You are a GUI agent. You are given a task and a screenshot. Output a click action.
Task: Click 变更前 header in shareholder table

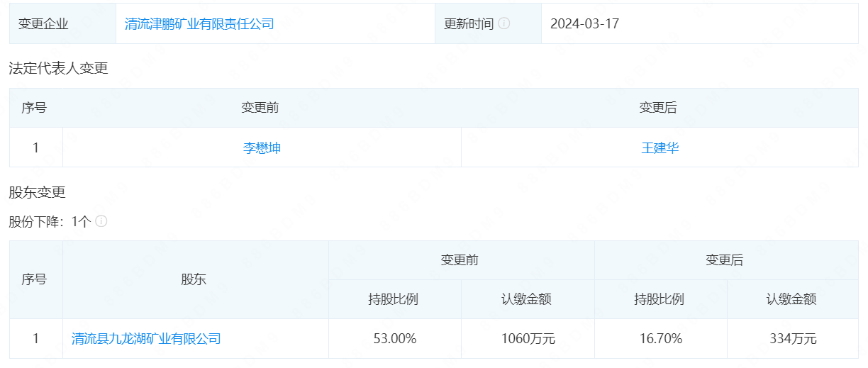point(460,260)
